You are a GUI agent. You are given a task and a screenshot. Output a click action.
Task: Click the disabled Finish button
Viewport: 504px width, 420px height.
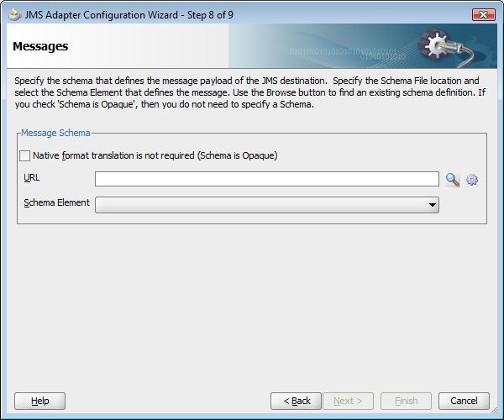(x=406, y=401)
